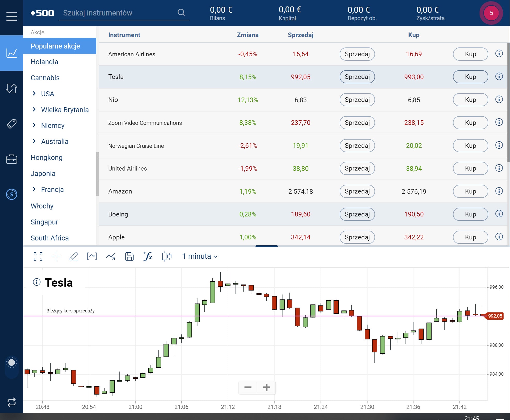Select the crosshair chart tool
Screen dimensions: 510x420
click(56, 256)
